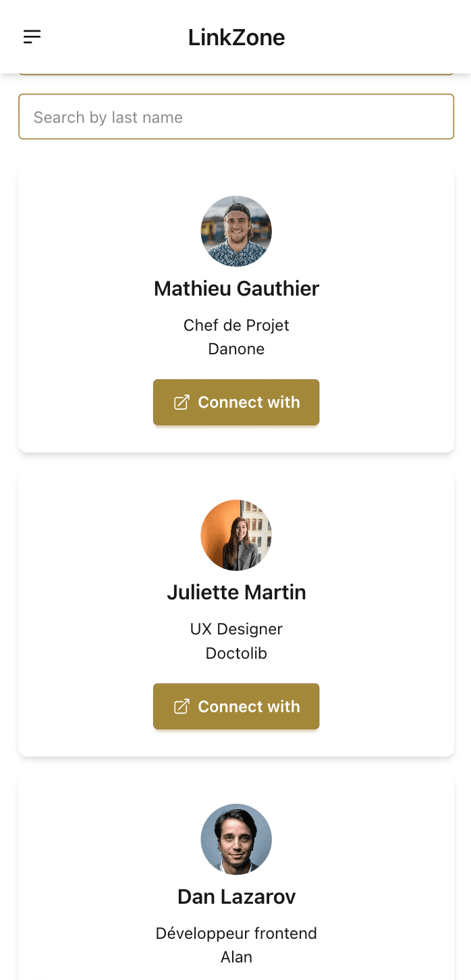Screen dimensions: 471x980
Task: Click the UX Designer job title
Action: tap(236, 629)
